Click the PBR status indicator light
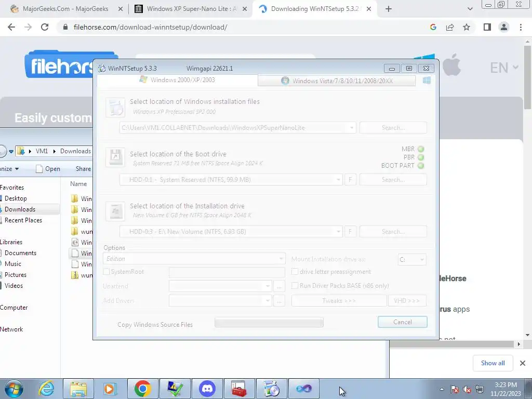This screenshot has height=399, width=532. pos(421,157)
